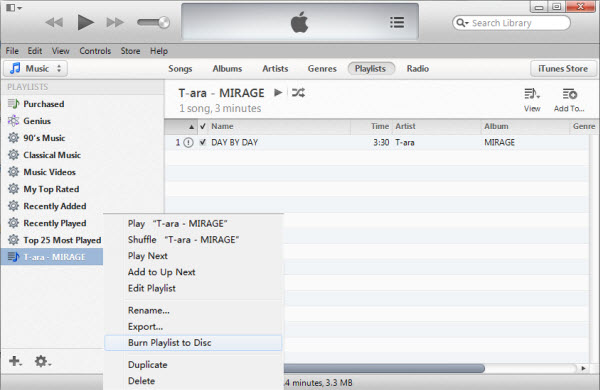
Task: Click the shuffle icon next to playlist title
Action: tap(298, 93)
